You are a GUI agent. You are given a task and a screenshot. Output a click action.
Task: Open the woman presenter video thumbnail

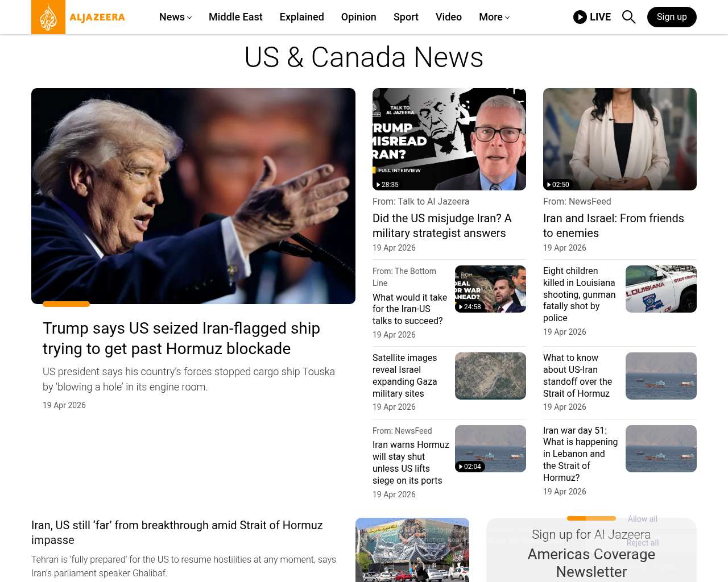pos(620,139)
